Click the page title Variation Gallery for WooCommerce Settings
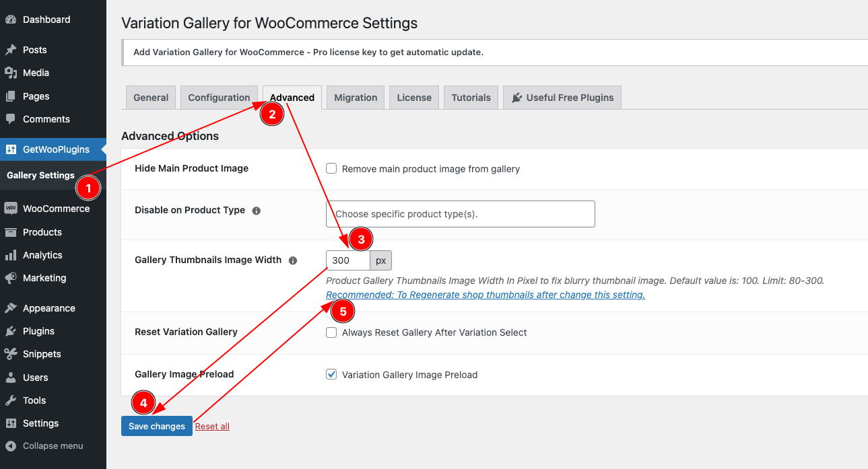This screenshot has height=469, width=868. point(269,23)
